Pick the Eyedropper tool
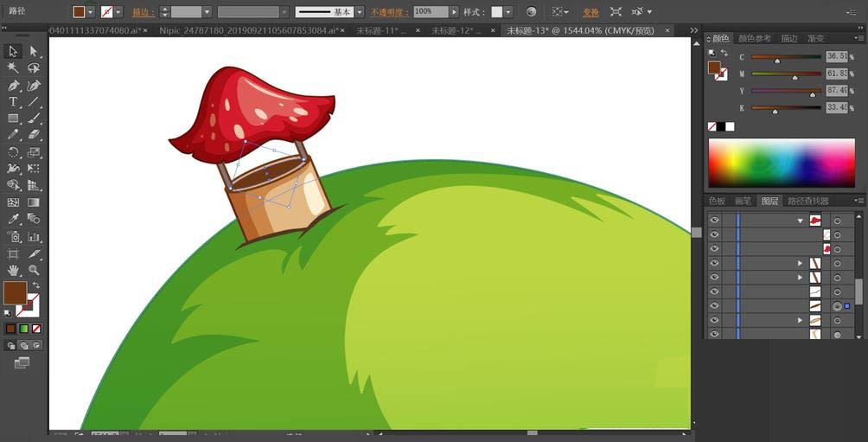The image size is (868, 442). point(13,220)
